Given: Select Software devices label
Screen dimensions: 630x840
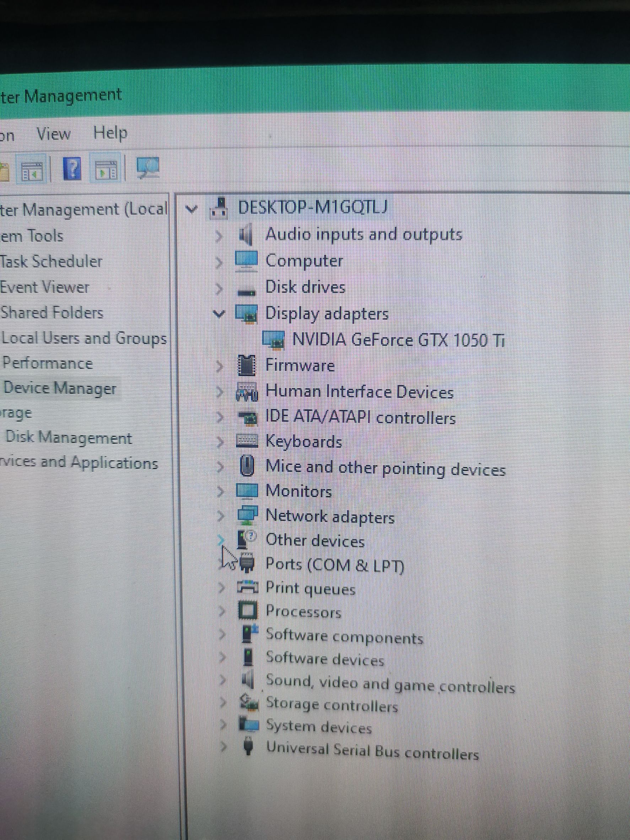Looking at the screenshot, I should (325, 659).
